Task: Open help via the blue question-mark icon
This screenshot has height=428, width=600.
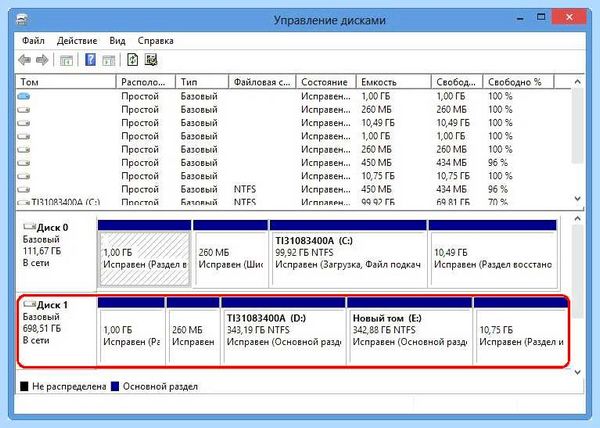Action: [x=90, y=60]
